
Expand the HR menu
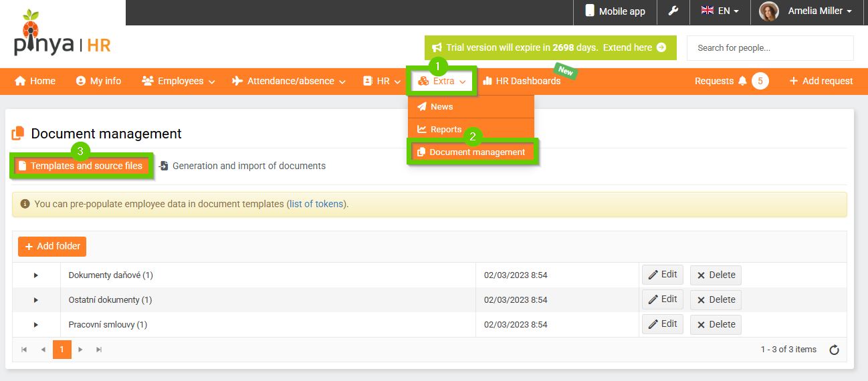381,81
